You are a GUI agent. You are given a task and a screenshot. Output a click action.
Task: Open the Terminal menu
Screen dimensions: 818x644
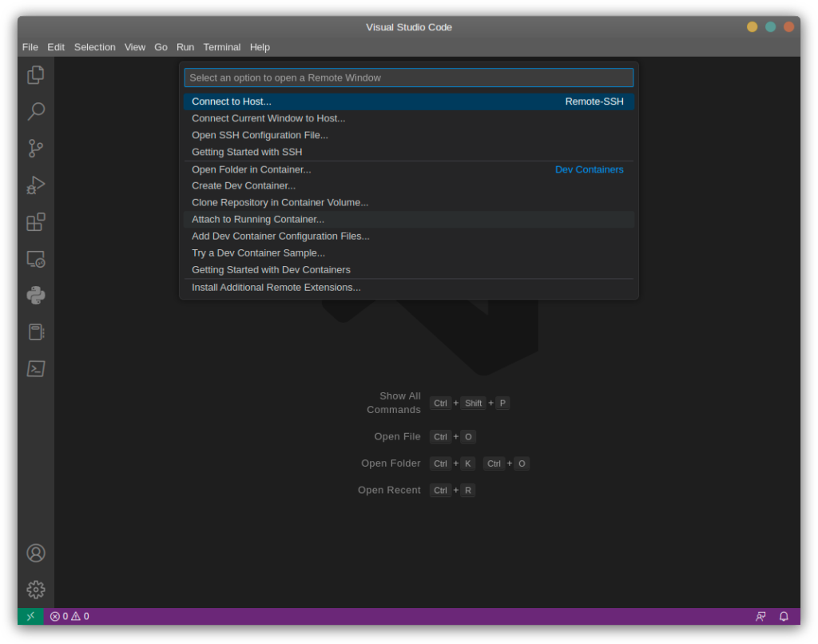point(221,47)
